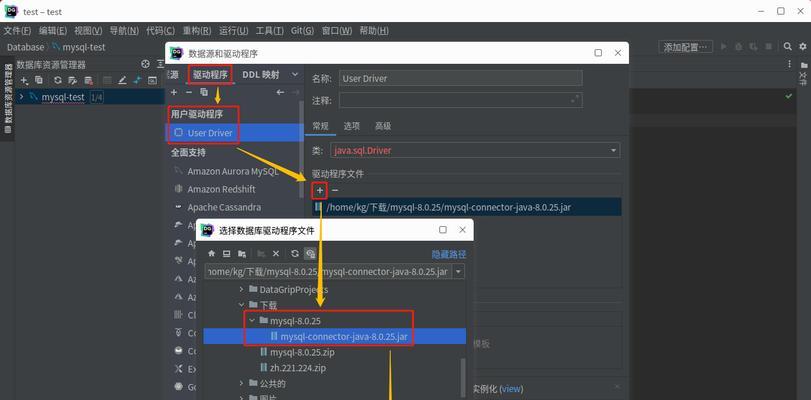
Task: Click the target/locate icon in explorer header
Action: pyautogui.click(x=145, y=64)
